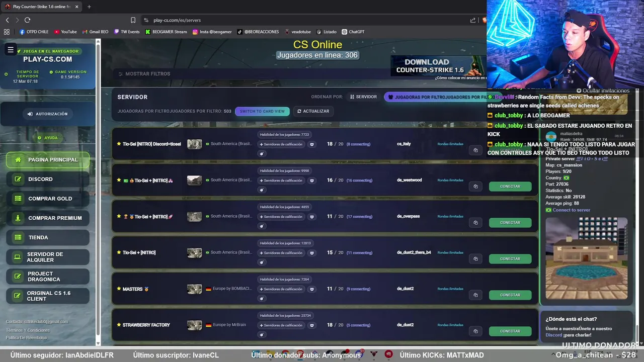Viewport: 644px width, 362px height.
Task: Click the Autorización button
Action: (x=47, y=114)
